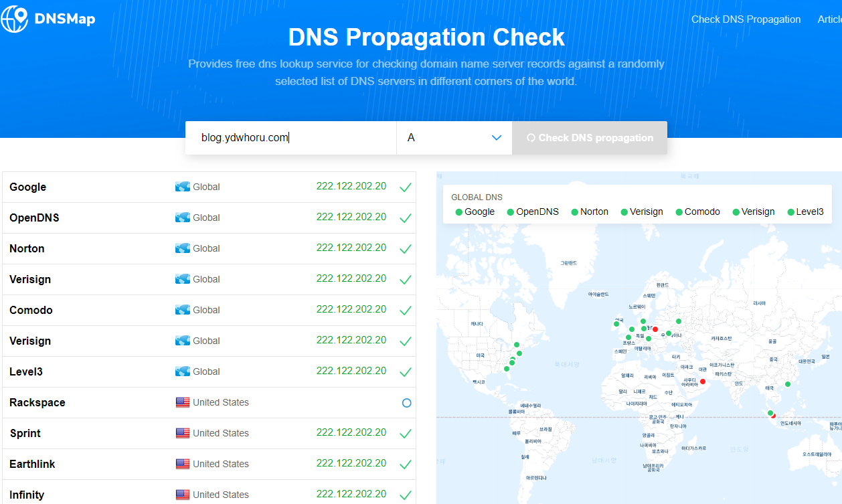Select the Comodo server name
Viewport: 842px width, 504px height.
(x=31, y=310)
